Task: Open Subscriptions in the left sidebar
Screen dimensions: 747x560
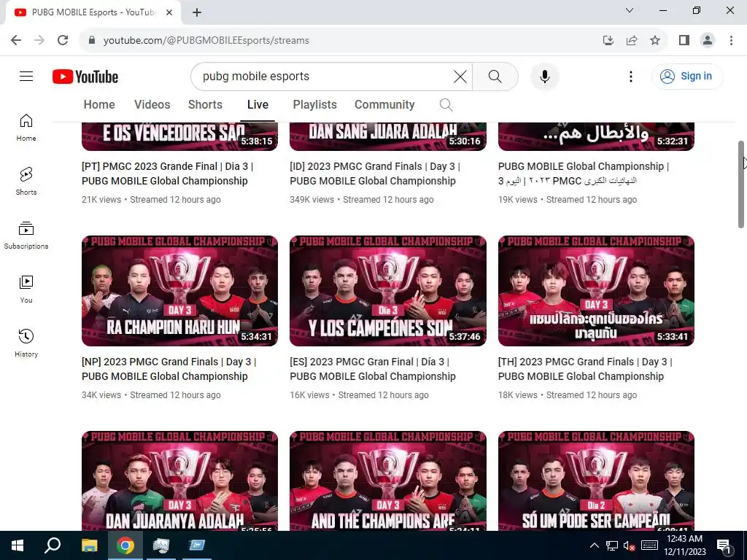Action: pyautogui.click(x=26, y=236)
